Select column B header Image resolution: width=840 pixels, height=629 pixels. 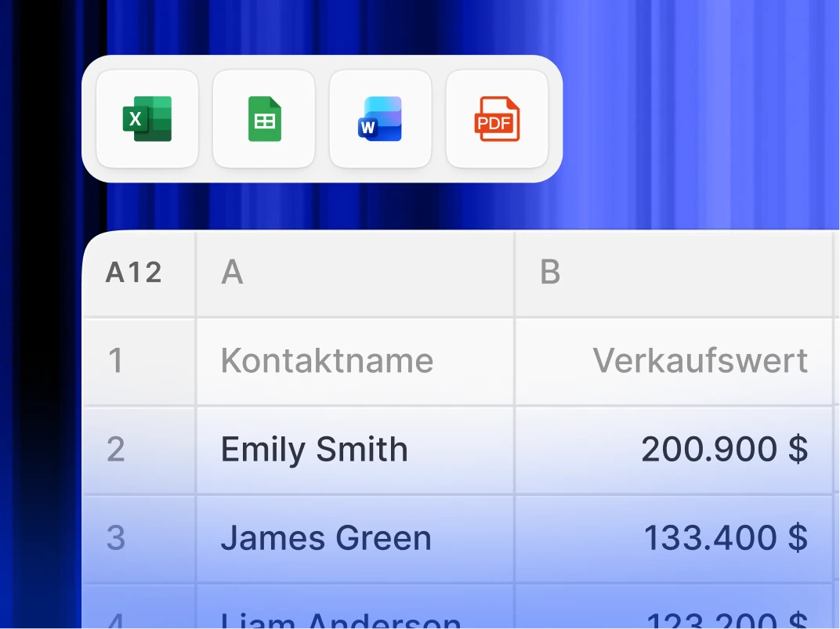pyautogui.click(x=674, y=273)
